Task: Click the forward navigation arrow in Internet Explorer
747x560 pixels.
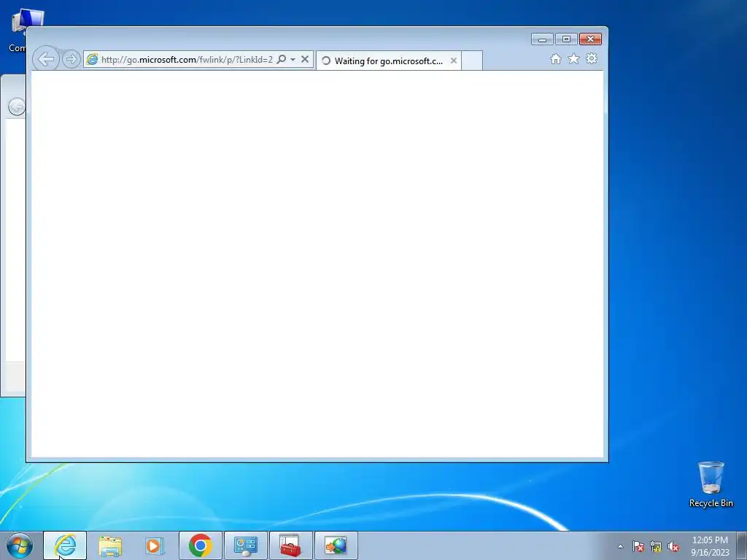Action: (71, 60)
